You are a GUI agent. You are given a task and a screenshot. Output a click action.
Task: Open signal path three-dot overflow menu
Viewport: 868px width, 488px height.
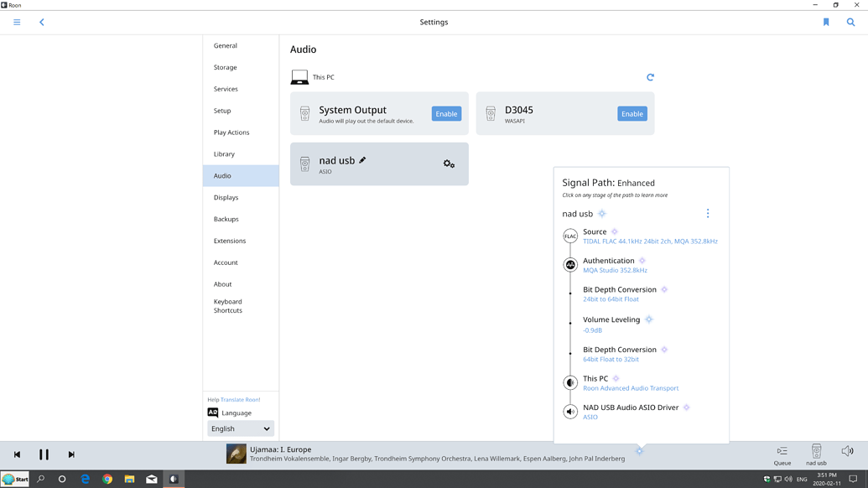coord(707,213)
